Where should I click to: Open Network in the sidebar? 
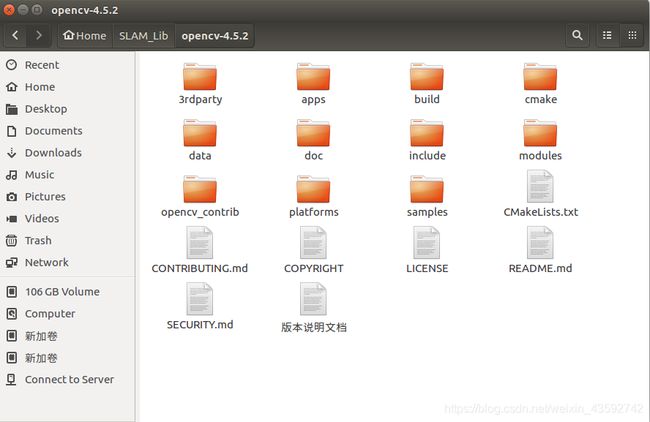click(67, 263)
